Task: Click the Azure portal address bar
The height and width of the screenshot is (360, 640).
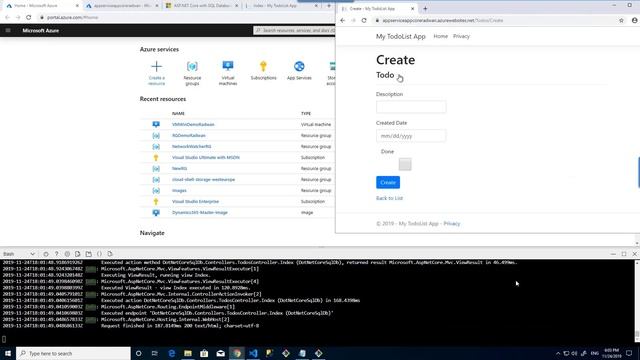Action: (184, 18)
